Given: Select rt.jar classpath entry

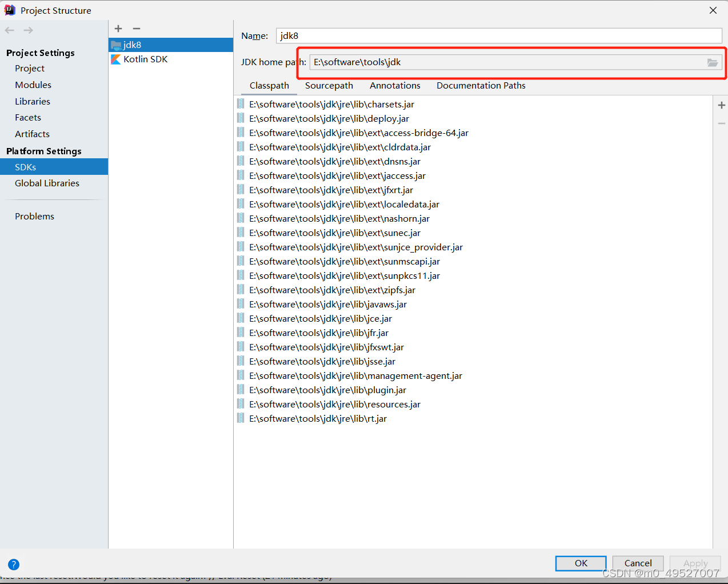Looking at the screenshot, I should click(x=318, y=419).
